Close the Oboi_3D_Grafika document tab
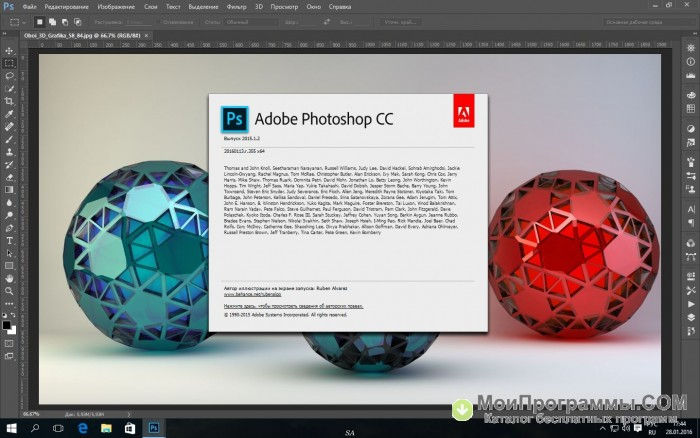The height and width of the screenshot is (438, 700). point(146,35)
